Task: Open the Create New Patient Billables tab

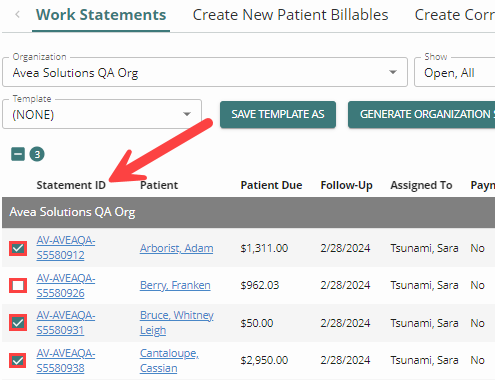Action: pyautogui.click(x=290, y=15)
